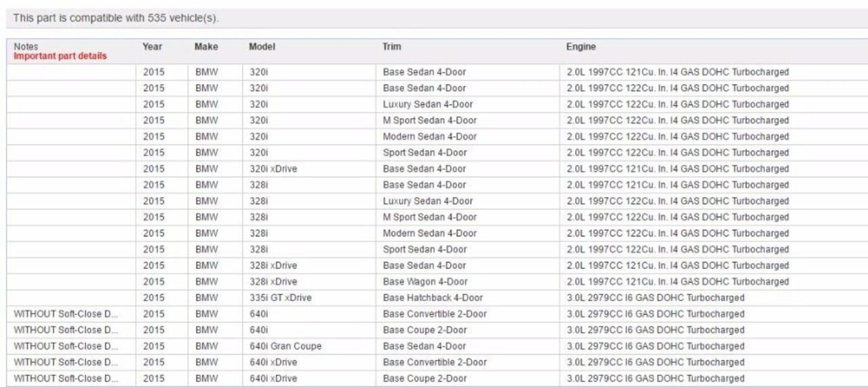This screenshot has width=868, height=387.
Task: Click the 'WITHOUT Soft-Close D...' note in the last row
Action: coord(67,378)
